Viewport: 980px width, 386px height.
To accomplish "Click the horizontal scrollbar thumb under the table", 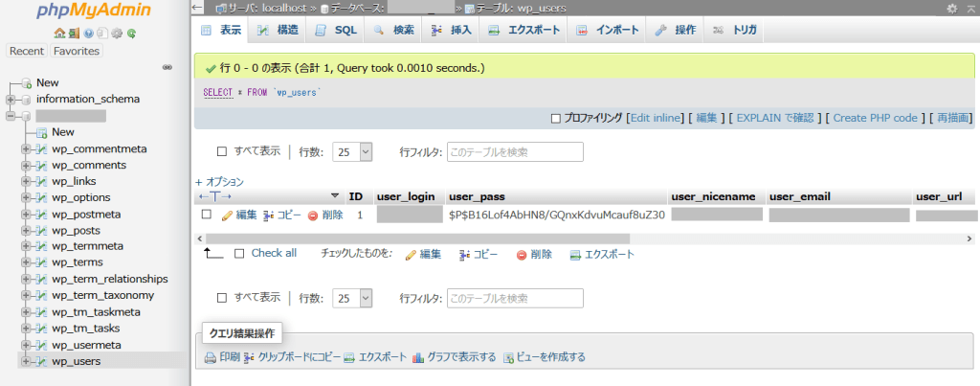I will tap(417, 238).
